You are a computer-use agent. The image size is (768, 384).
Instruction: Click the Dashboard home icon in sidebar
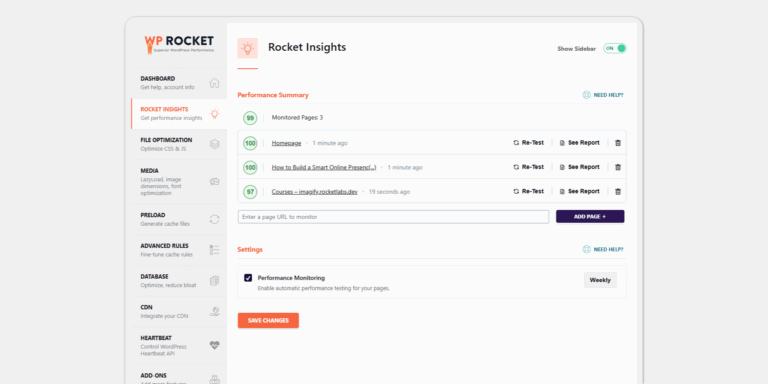(x=215, y=83)
